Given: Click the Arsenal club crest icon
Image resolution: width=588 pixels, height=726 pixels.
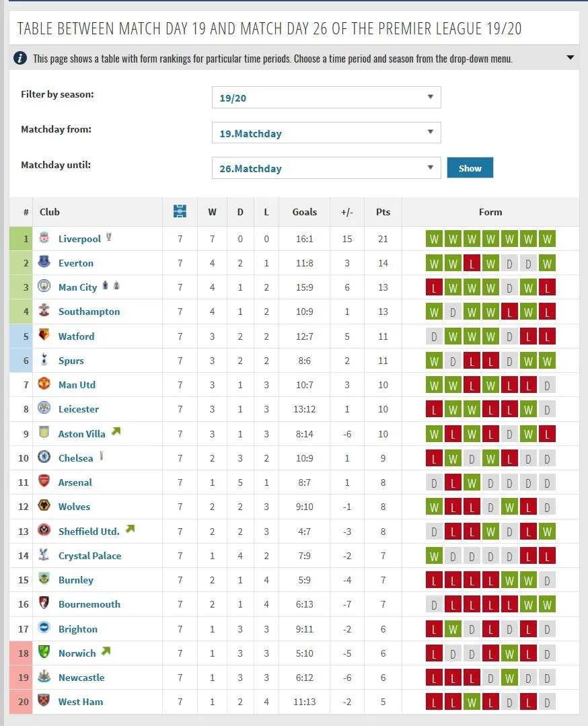Looking at the screenshot, I should [x=44, y=482].
